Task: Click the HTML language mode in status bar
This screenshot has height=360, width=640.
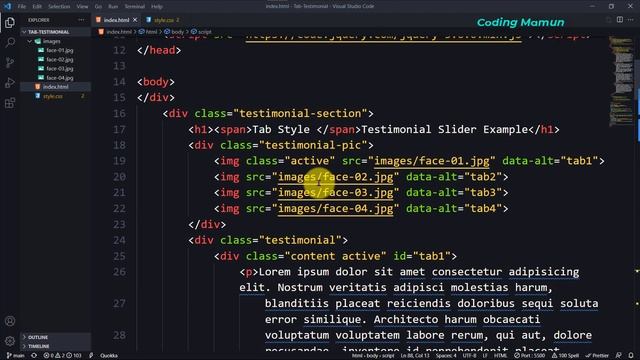Action: 500,356
